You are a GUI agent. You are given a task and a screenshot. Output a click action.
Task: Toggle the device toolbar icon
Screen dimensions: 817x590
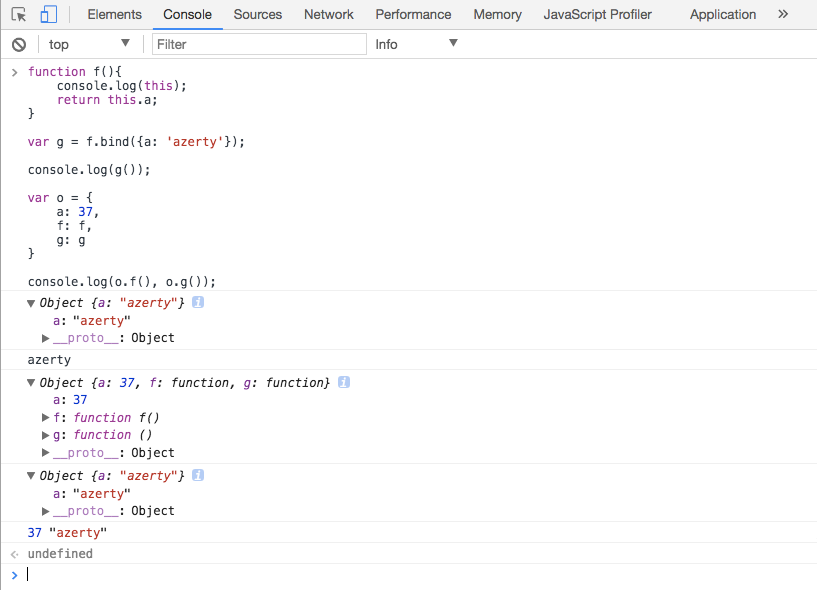49,15
